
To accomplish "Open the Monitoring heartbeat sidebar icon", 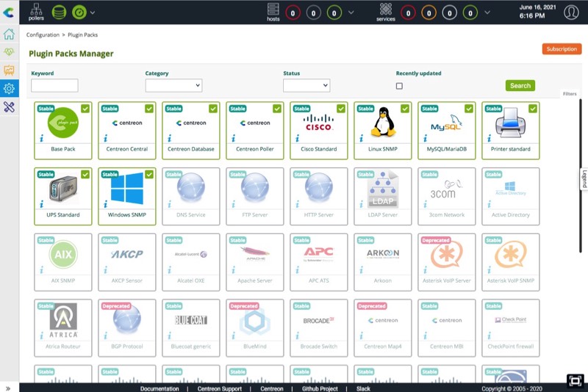I will [x=9, y=52].
